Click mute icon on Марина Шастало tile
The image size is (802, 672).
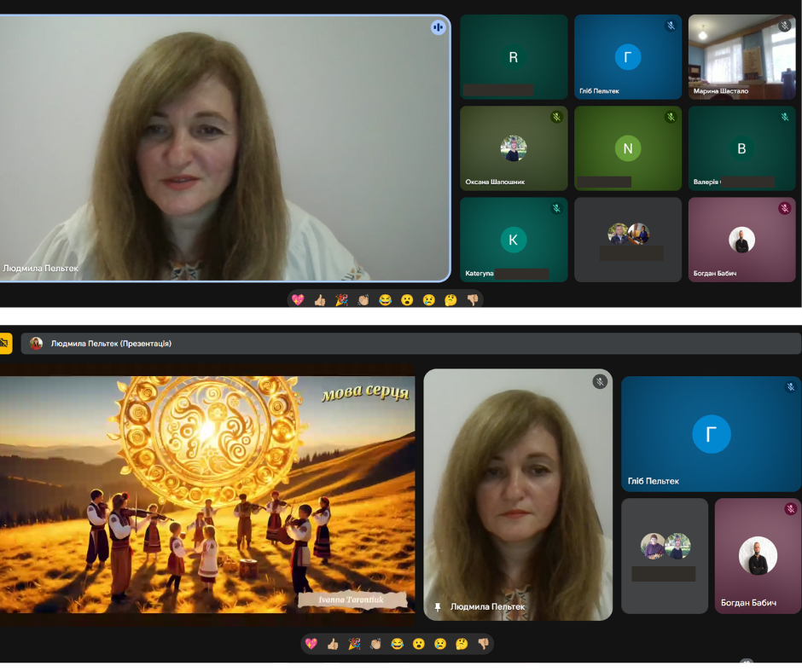coord(784,26)
